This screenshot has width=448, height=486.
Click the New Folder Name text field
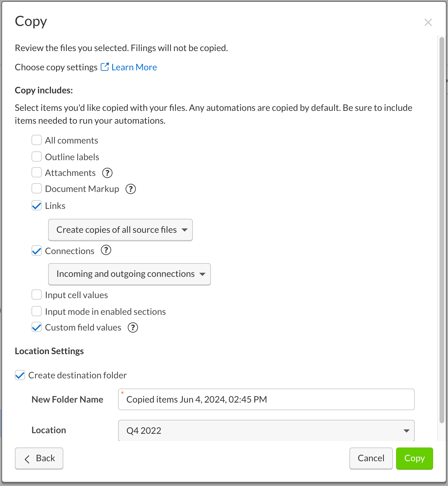266,399
